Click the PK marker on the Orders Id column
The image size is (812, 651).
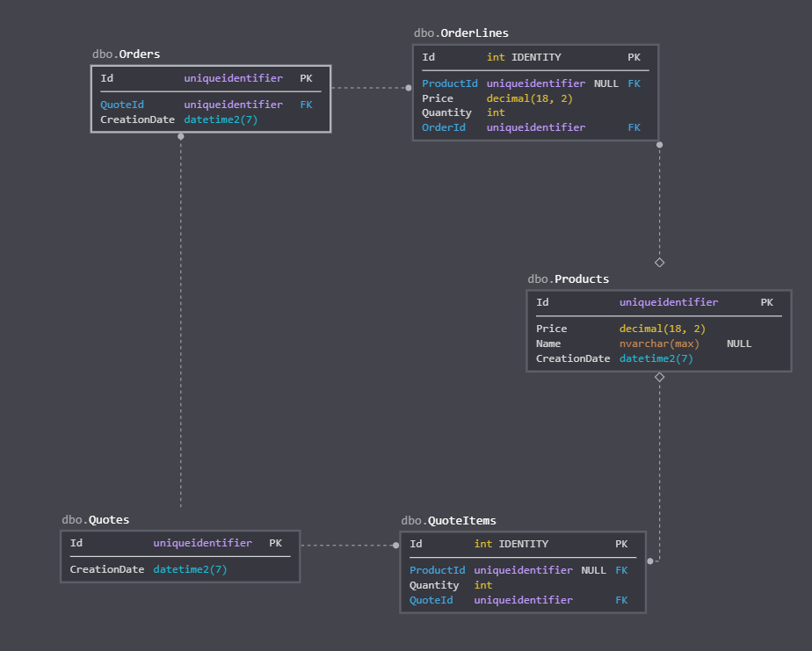pyautogui.click(x=306, y=78)
